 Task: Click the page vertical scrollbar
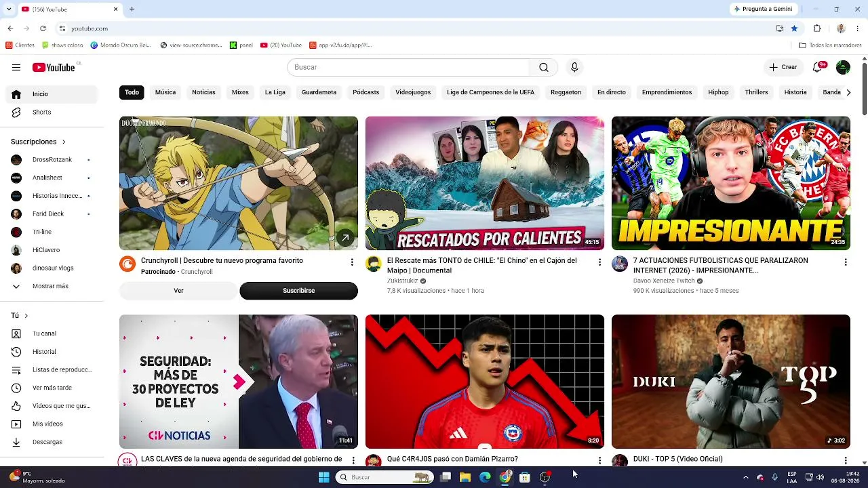point(864,88)
